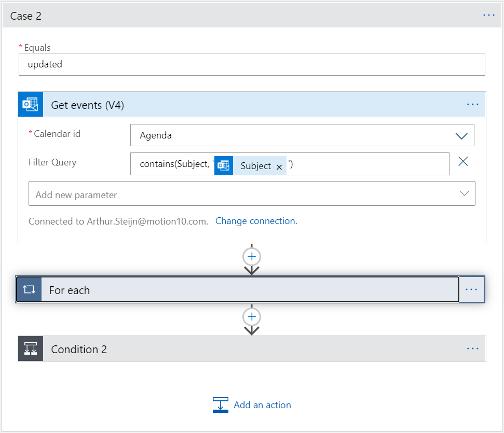This screenshot has width=504, height=433.
Task: Delete the Filter Query parameter
Action: (x=463, y=162)
